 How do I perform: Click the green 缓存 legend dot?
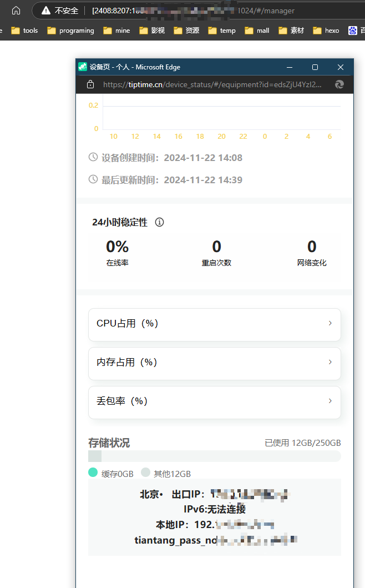[93, 473]
